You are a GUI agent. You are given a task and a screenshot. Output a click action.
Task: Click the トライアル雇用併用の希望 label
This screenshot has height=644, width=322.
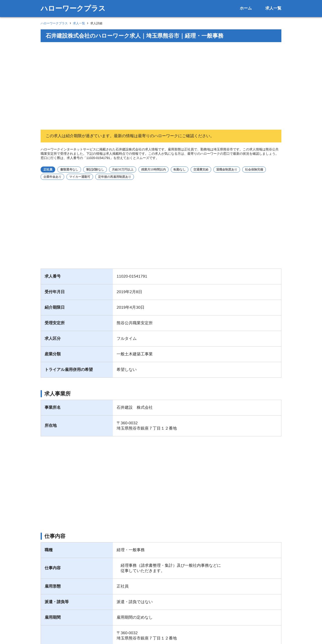click(x=69, y=370)
